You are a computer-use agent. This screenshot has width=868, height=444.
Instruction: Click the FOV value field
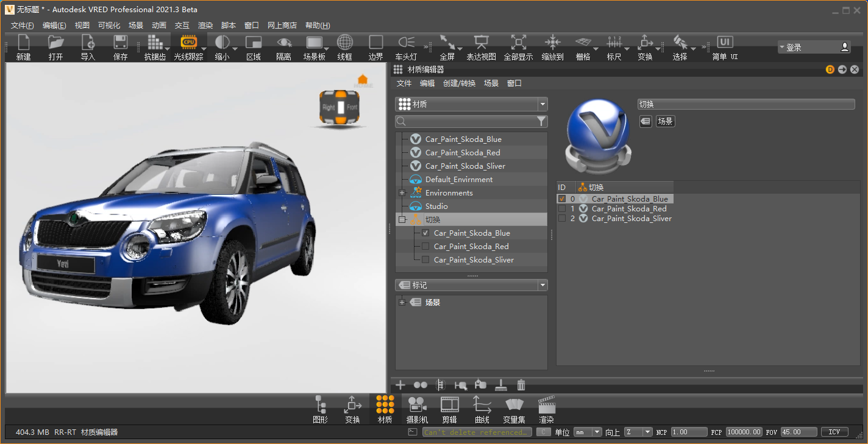click(x=799, y=432)
